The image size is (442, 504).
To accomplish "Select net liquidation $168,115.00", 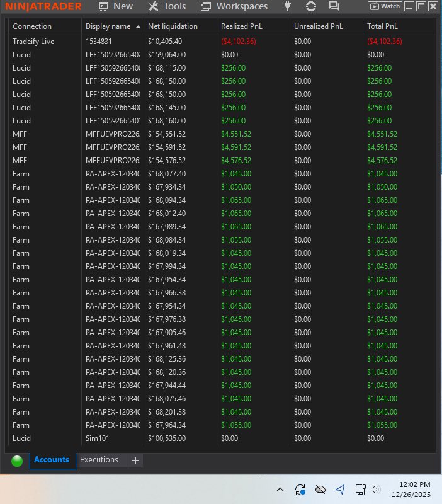I will click(167, 68).
